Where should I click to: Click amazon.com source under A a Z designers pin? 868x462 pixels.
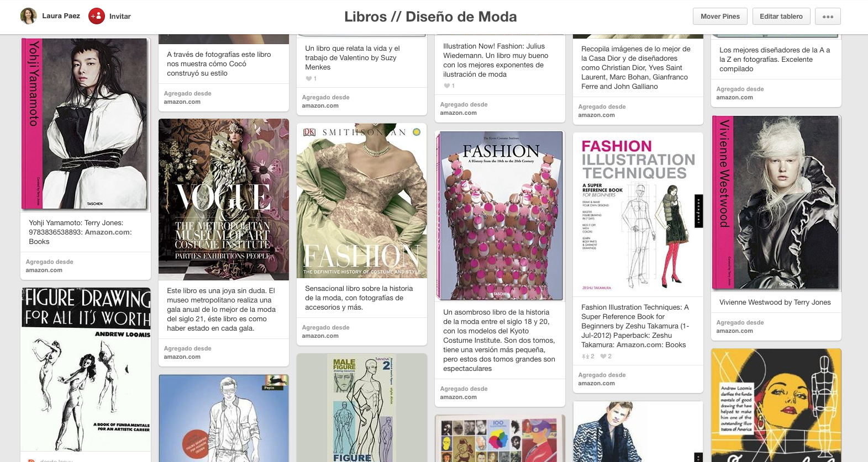coord(735,97)
